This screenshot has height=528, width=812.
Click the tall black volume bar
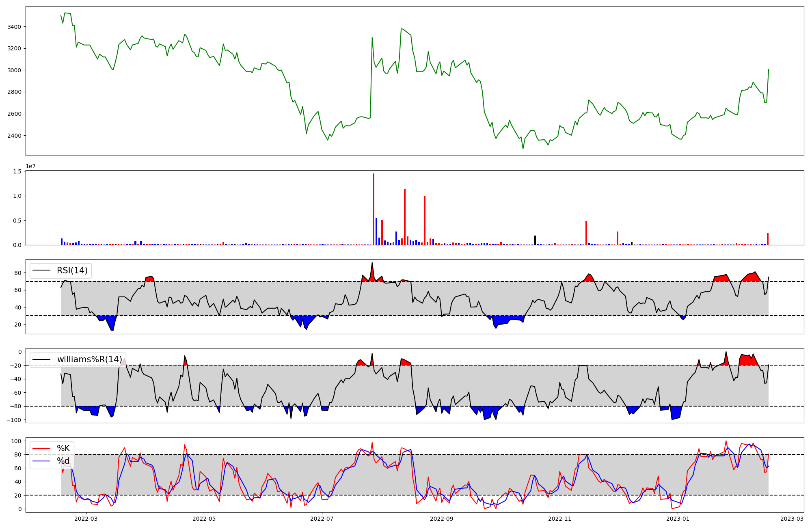click(x=535, y=240)
